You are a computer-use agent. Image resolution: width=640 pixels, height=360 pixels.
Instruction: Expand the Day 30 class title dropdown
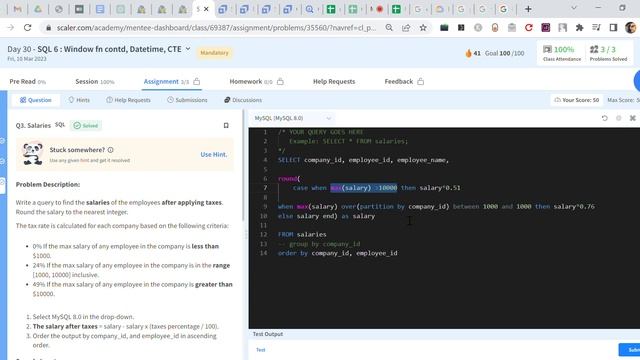pos(188,49)
